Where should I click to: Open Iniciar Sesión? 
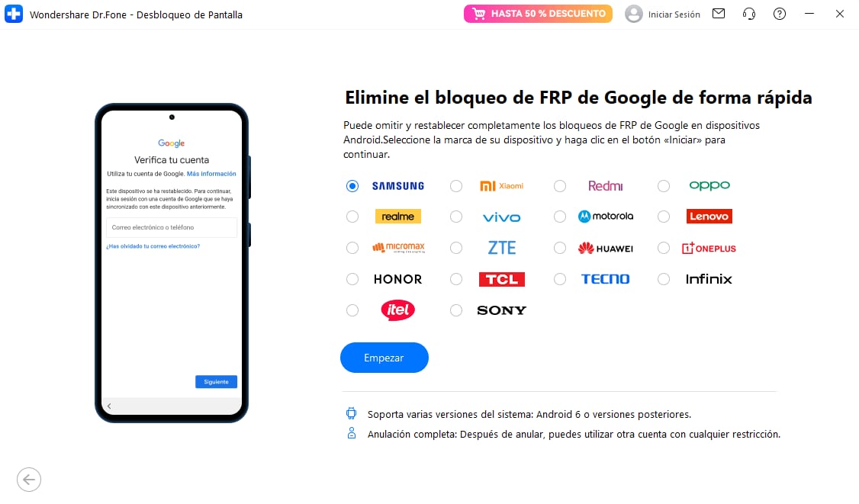(x=674, y=14)
